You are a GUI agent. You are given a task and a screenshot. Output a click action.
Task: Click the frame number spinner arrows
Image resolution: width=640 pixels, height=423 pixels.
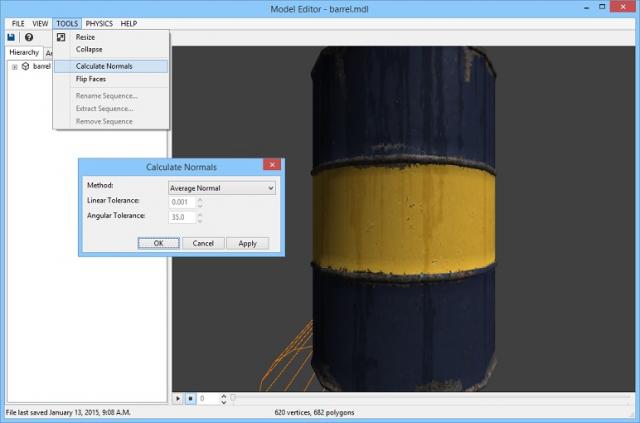pos(223,398)
